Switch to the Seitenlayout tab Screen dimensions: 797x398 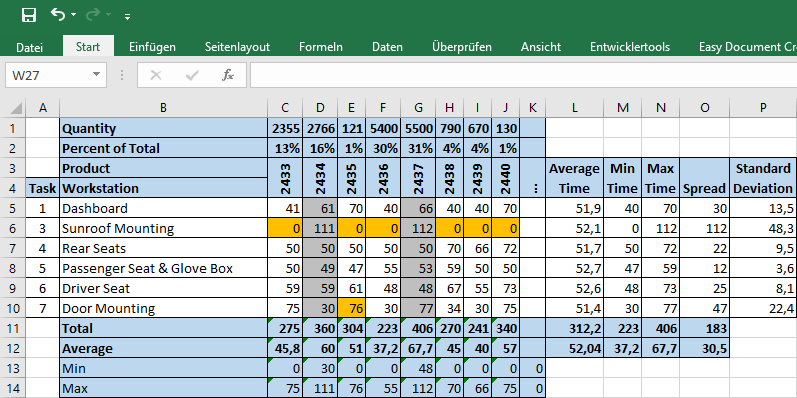coord(237,47)
